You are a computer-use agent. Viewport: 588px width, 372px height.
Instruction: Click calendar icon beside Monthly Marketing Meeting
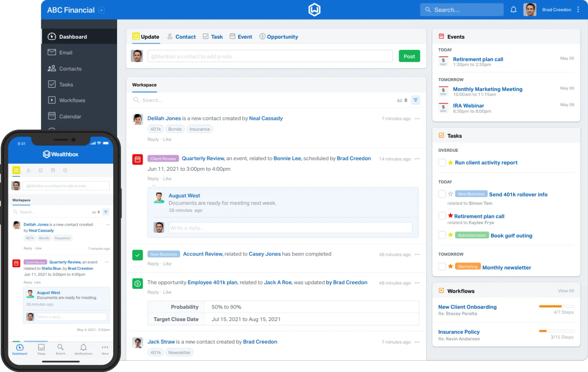tap(443, 92)
